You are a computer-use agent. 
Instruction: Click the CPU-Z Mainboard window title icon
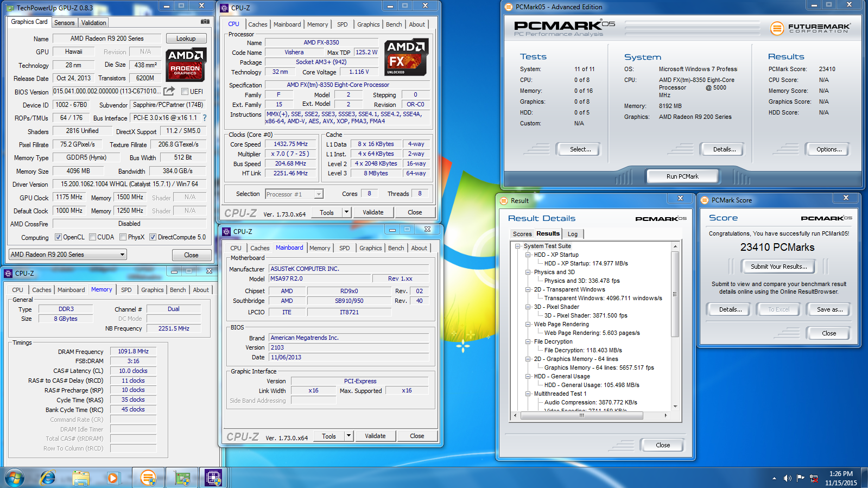pyautogui.click(x=226, y=232)
